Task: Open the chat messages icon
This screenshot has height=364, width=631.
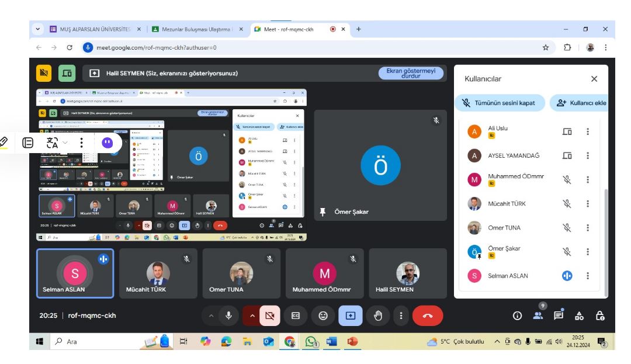Action: pos(559,316)
